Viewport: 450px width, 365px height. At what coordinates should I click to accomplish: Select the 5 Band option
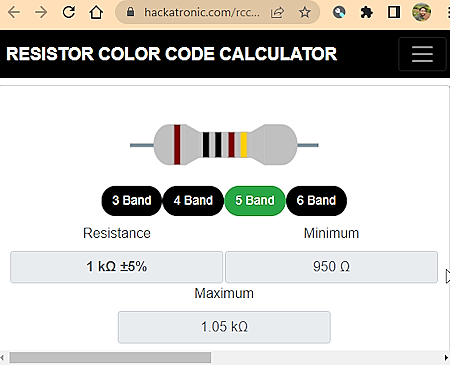pyautogui.click(x=255, y=201)
